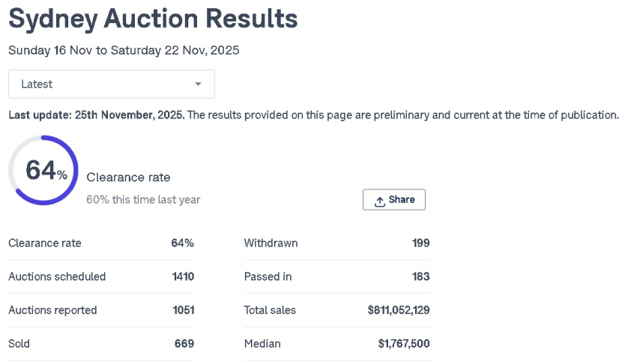Click the Last update 25th November text
The image size is (637, 364).
95,115
